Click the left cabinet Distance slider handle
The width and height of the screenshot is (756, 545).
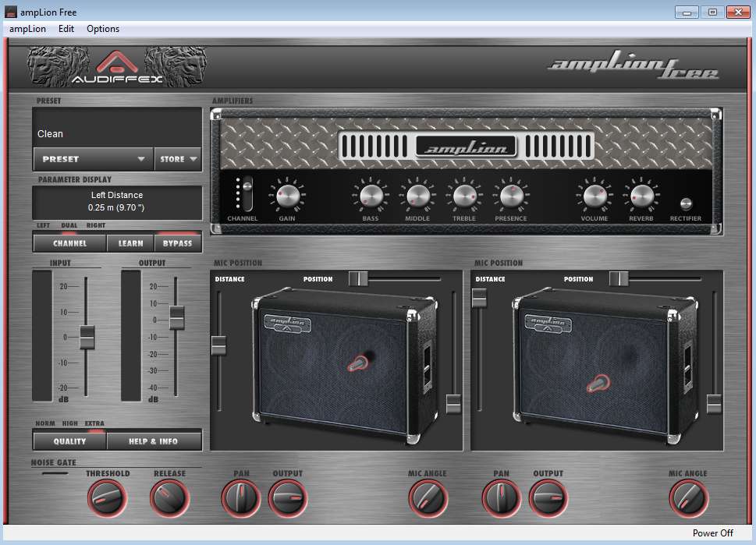(x=218, y=345)
